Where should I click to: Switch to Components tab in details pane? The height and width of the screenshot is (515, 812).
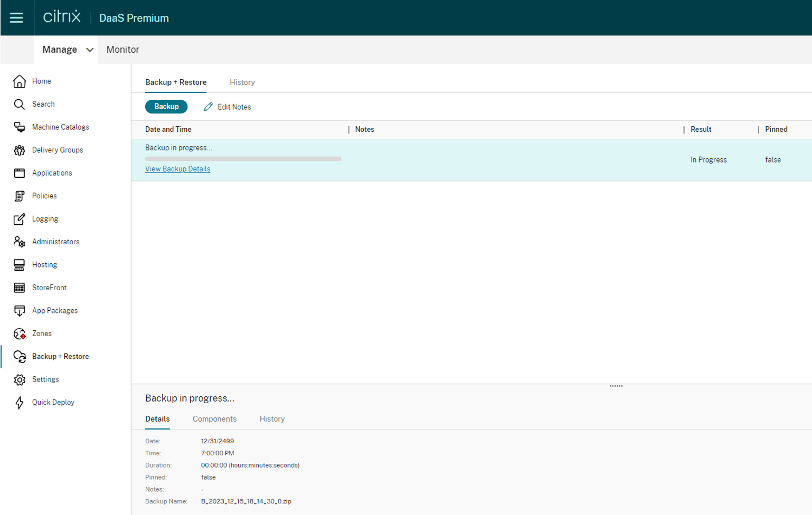[214, 419]
